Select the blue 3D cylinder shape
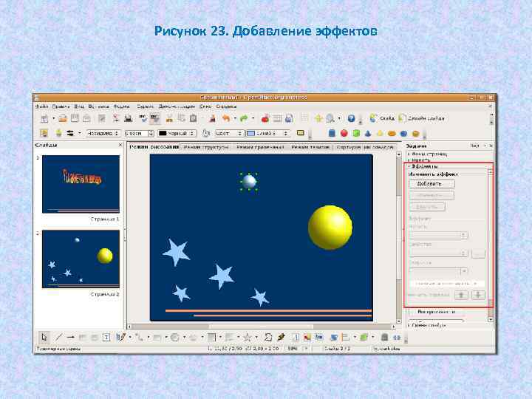Viewport: 532px width, 399px height. [x=332, y=133]
